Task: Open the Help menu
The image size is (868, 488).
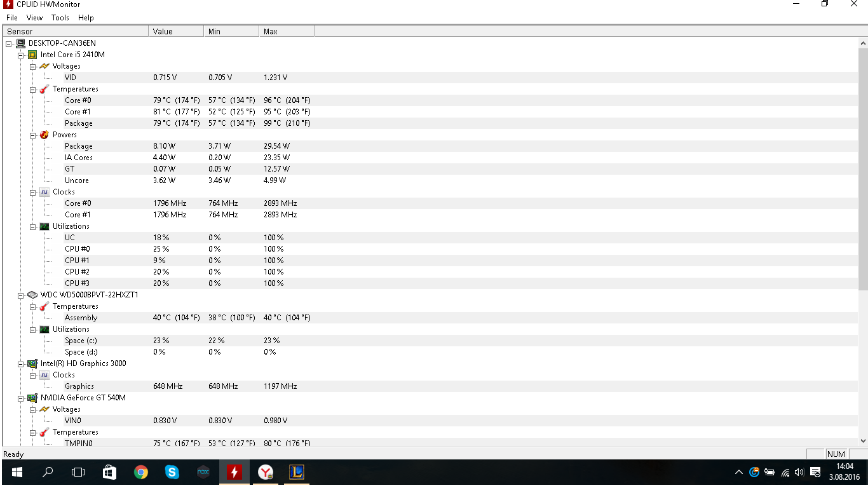Action: pyautogui.click(x=86, y=18)
